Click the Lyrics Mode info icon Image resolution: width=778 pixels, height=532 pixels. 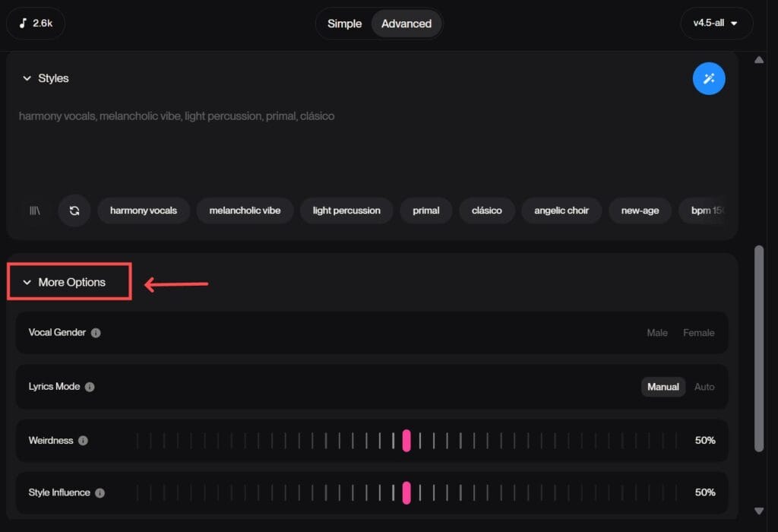coord(90,387)
